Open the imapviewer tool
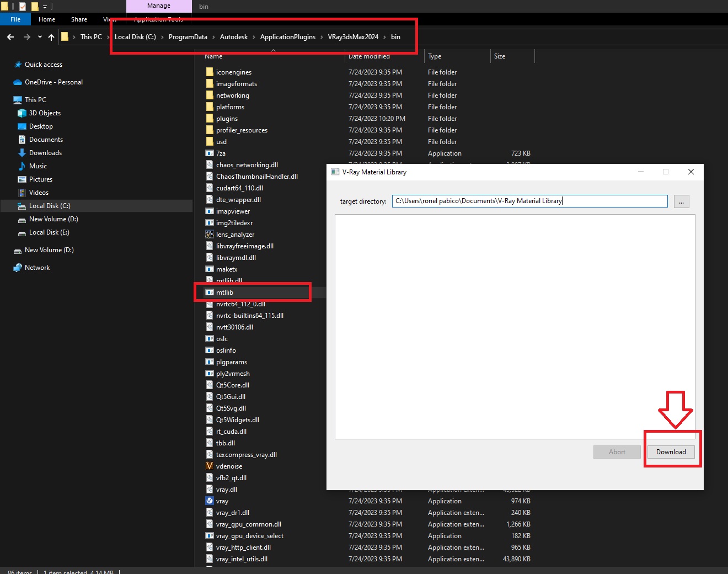Viewport: 728px width, 574px height. coord(232,211)
